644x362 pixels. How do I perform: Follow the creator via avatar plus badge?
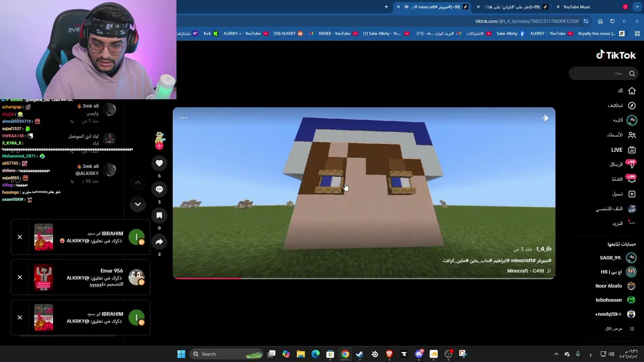tap(159, 146)
